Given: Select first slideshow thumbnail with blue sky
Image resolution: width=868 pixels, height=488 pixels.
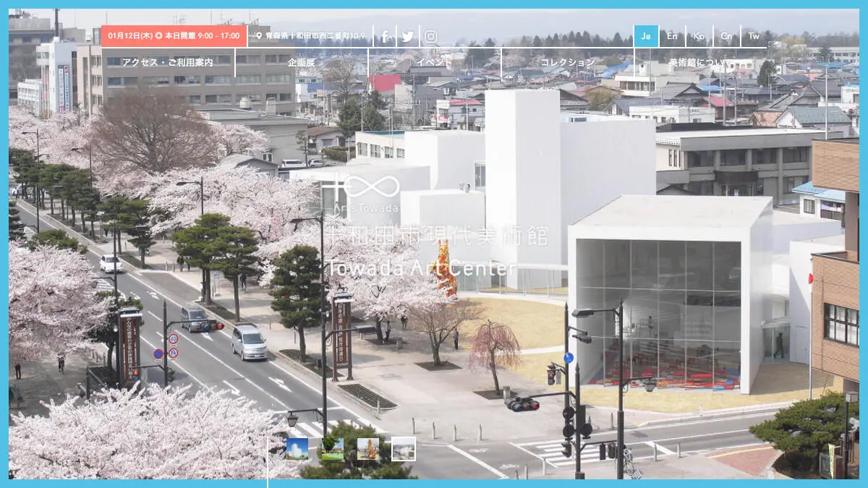Looking at the screenshot, I should (297, 449).
